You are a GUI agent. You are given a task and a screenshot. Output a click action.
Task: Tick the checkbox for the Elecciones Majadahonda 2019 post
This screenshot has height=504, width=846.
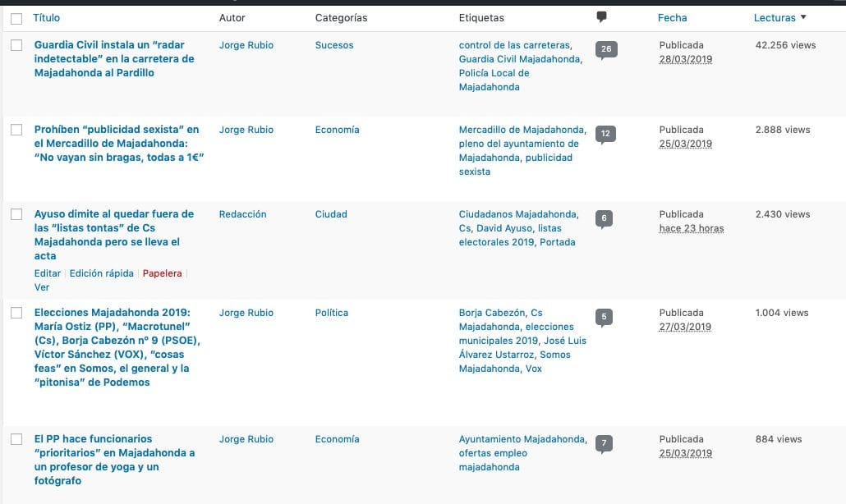16,314
